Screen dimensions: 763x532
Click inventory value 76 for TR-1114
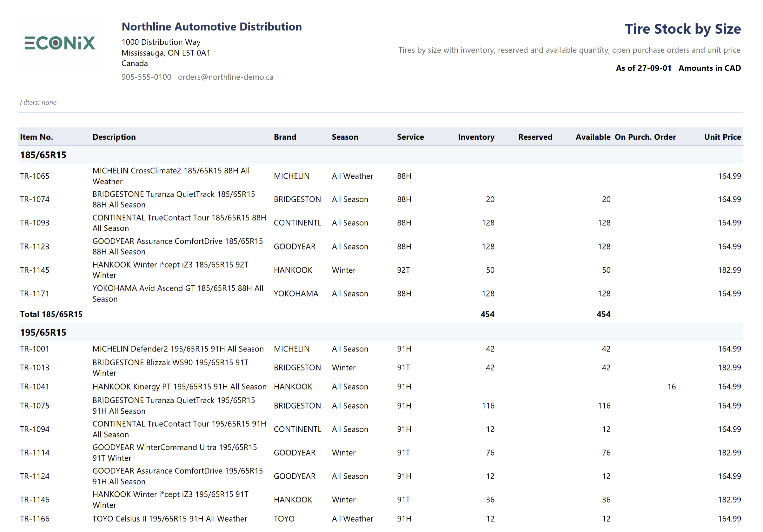click(490, 453)
